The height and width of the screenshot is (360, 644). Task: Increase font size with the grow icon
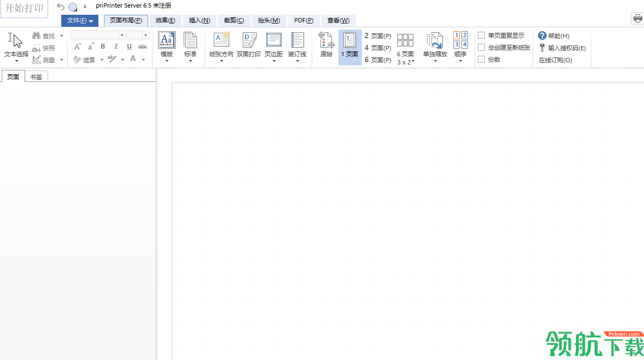click(78, 46)
